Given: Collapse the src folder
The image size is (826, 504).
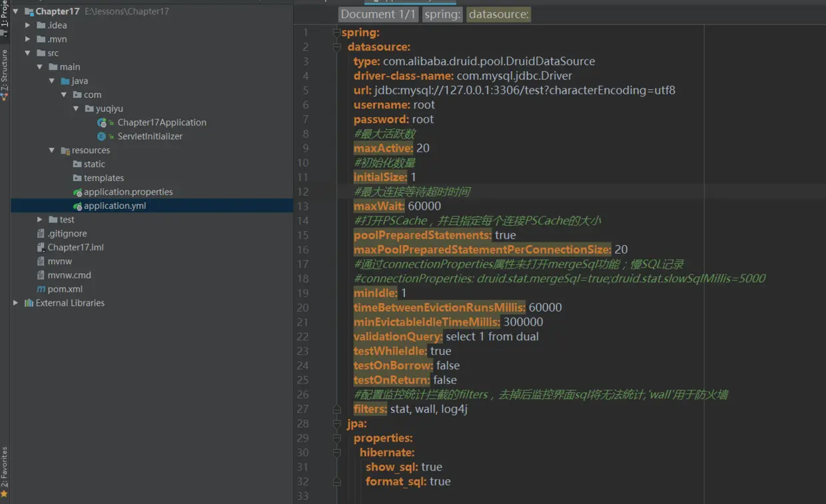Looking at the screenshot, I should point(27,53).
